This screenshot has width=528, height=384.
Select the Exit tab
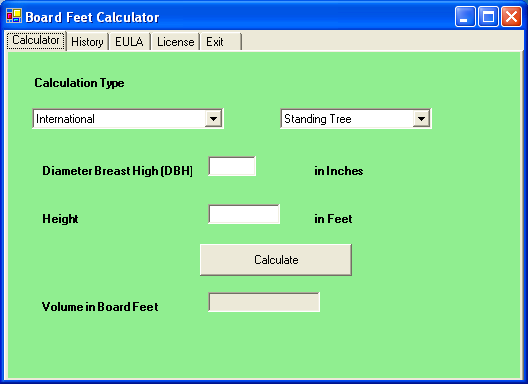[221, 42]
